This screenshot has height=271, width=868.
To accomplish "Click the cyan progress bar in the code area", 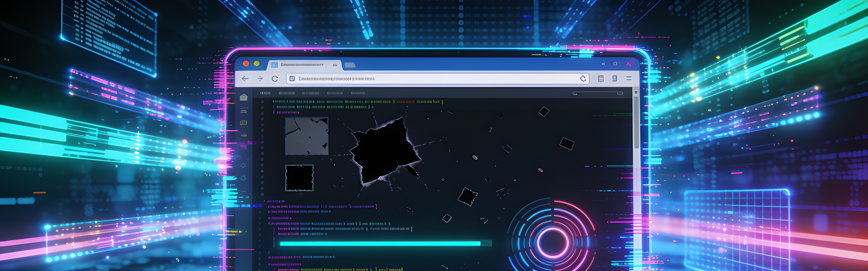I will click(386, 243).
